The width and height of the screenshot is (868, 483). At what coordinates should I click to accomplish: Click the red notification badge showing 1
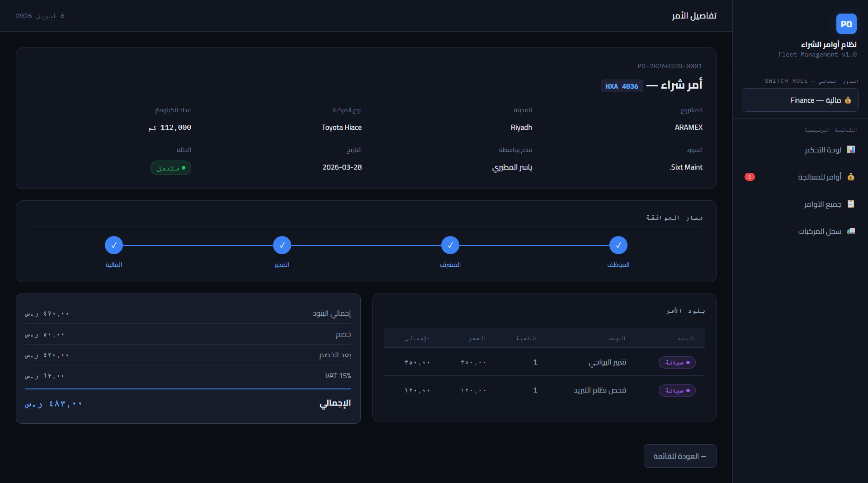[x=750, y=177]
